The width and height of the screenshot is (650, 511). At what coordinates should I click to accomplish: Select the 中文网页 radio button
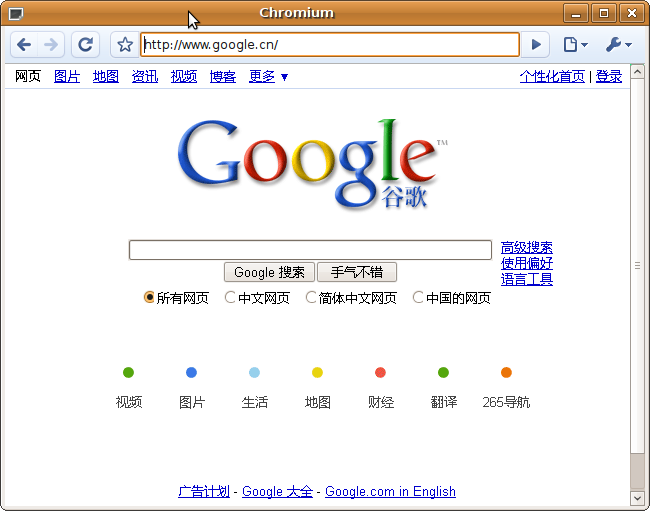230,297
